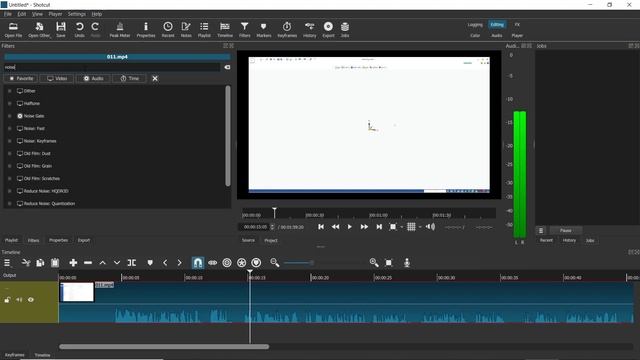Show the History toolbar icon

[x=309, y=30]
